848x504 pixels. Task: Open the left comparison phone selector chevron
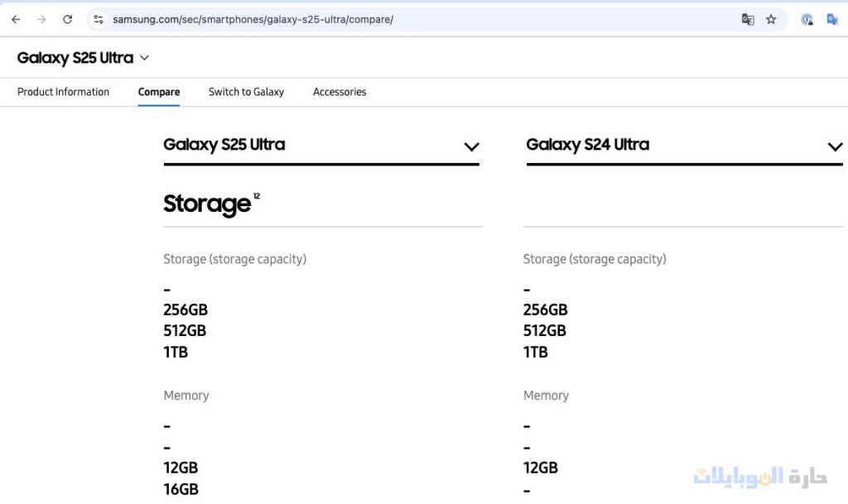pyautogui.click(x=471, y=147)
